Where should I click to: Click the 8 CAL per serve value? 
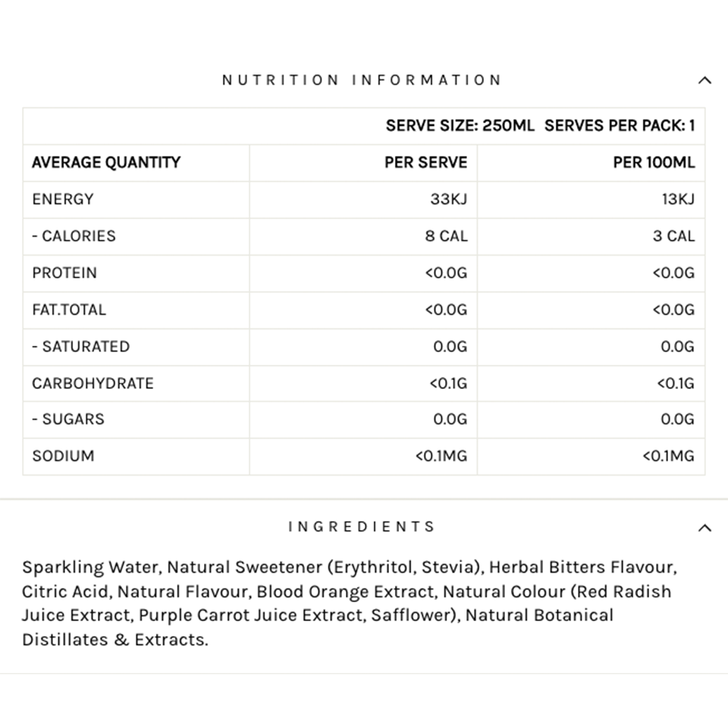(x=446, y=236)
